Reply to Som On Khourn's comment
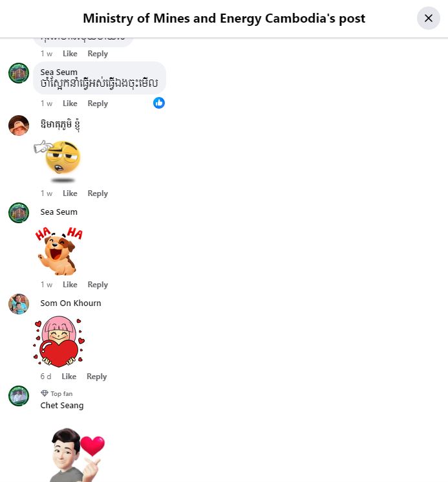Viewport: 448px width, 482px height. point(97,377)
